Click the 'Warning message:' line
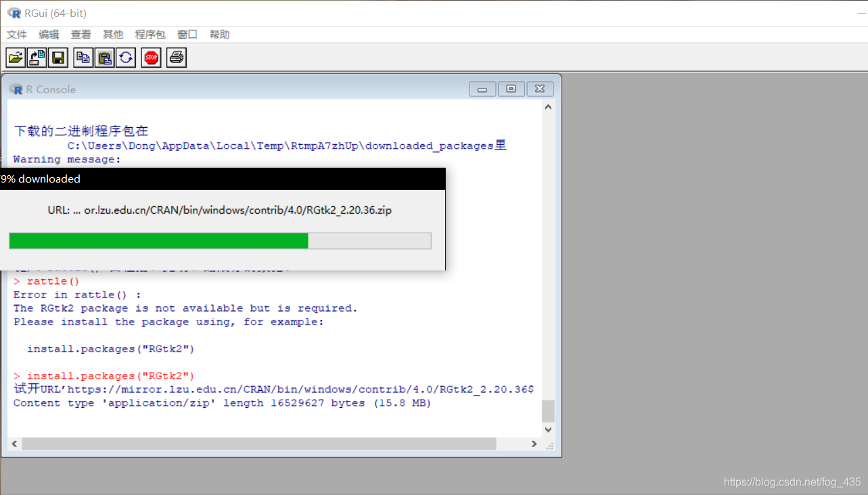This screenshot has height=495, width=868. pos(67,160)
